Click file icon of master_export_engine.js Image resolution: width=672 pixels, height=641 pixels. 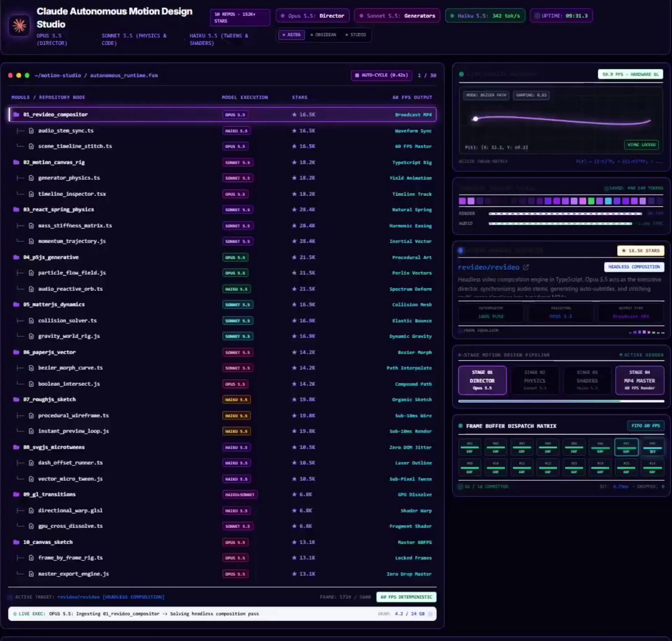pos(31,574)
